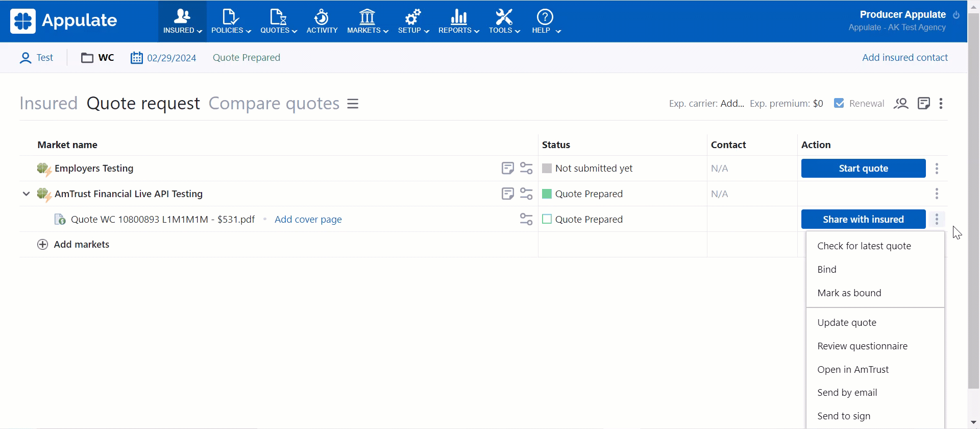Open three-dot menu for Employers Testing row
Screen dimensions: 980x429
(x=937, y=169)
